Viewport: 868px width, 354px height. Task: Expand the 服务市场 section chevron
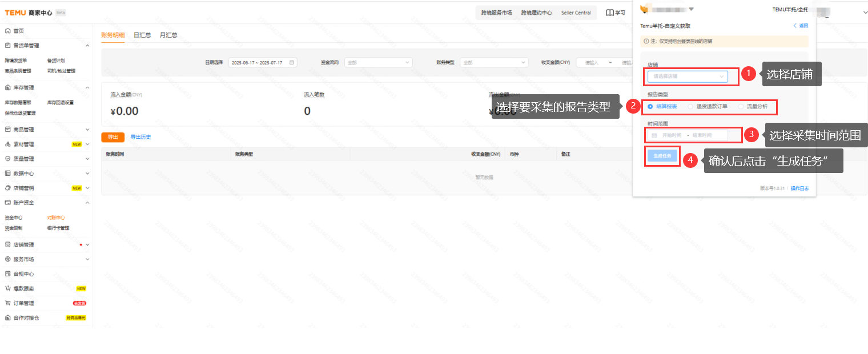point(87,259)
